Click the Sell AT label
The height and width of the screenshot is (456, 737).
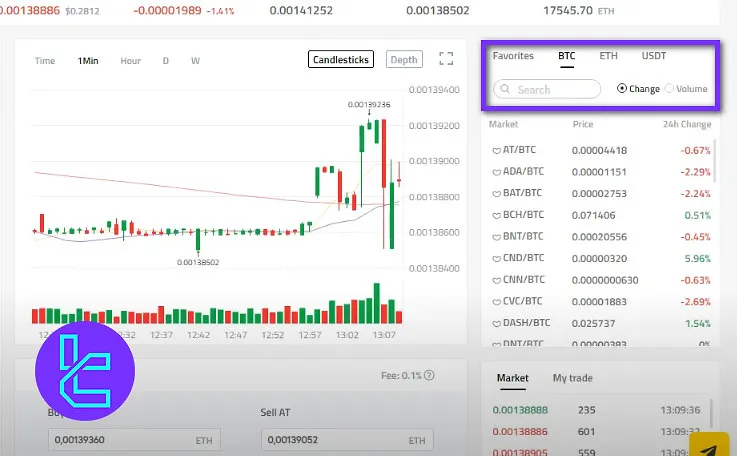(275, 413)
